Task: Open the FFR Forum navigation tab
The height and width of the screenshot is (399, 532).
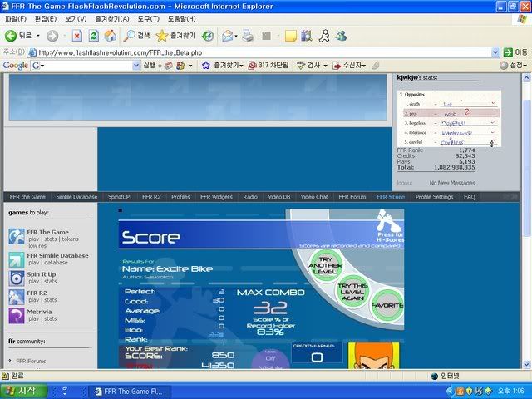Action: click(352, 197)
